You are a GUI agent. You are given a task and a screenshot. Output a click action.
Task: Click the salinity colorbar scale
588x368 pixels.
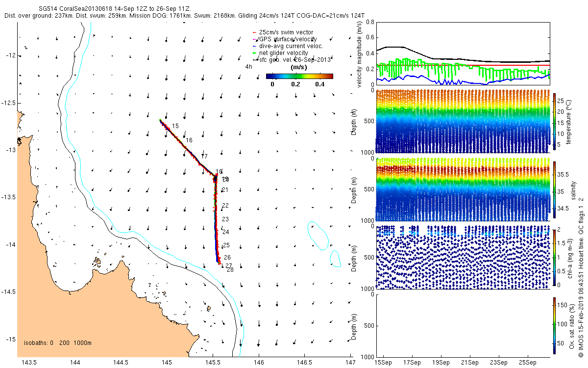pos(554,190)
